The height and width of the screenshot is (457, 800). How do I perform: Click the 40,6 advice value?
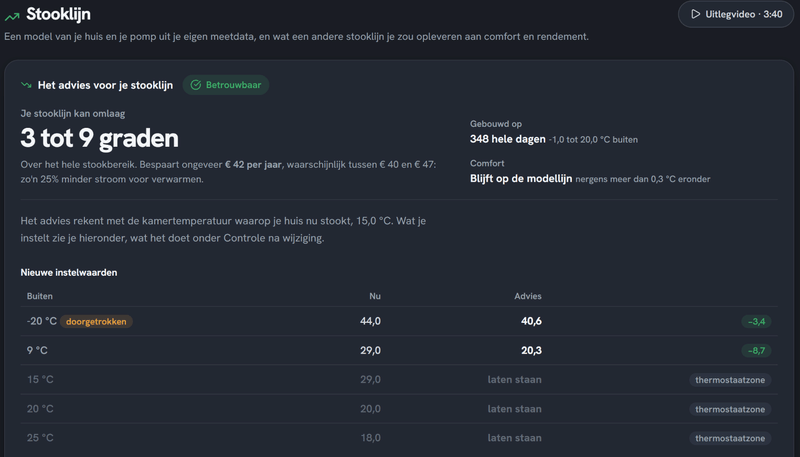(531, 321)
